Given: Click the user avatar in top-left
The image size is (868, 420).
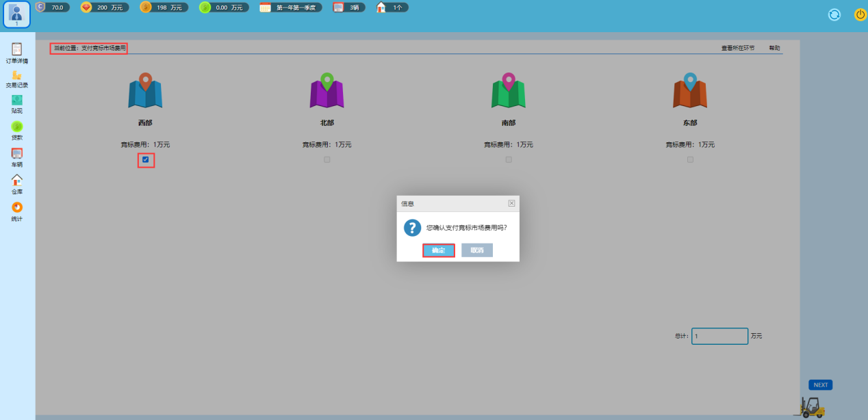Looking at the screenshot, I should [x=16, y=14].
